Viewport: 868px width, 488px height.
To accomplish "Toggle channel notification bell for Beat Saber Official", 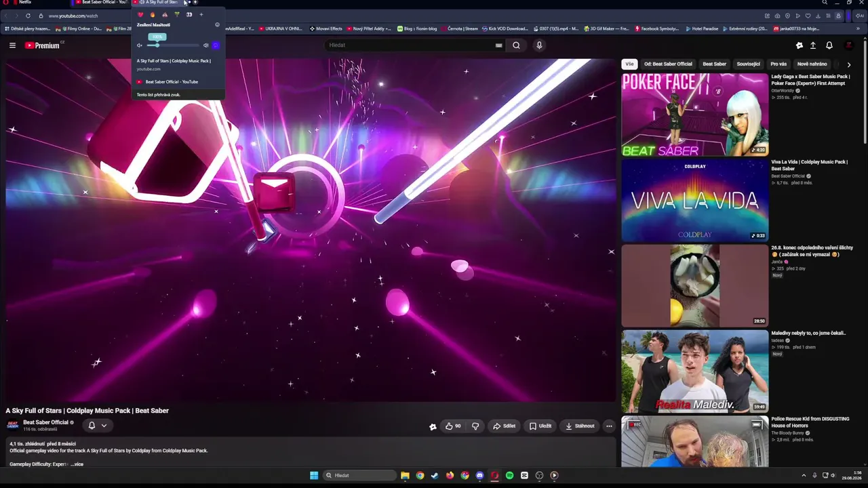I will [92, 426].
